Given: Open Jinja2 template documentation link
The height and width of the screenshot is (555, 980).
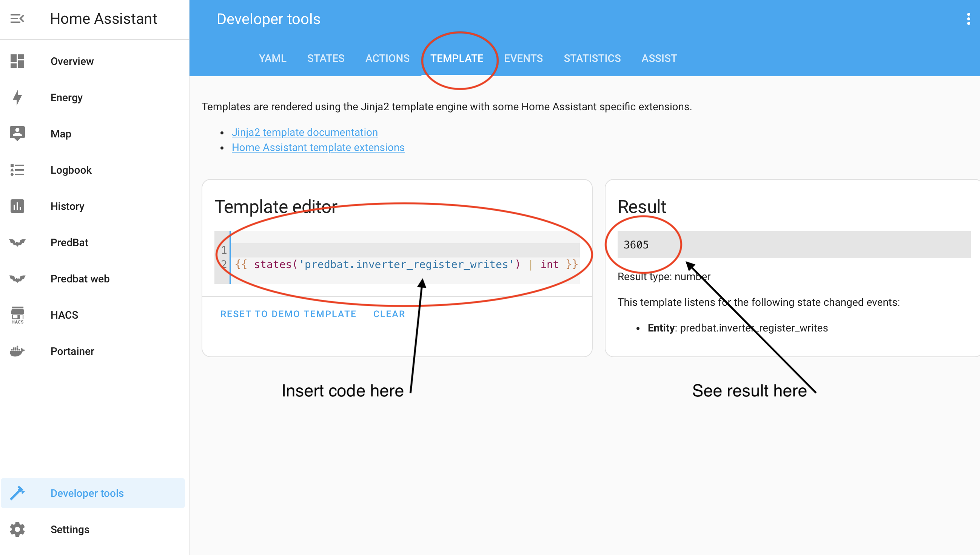Looking at the screenshot, I should [304, 132].
